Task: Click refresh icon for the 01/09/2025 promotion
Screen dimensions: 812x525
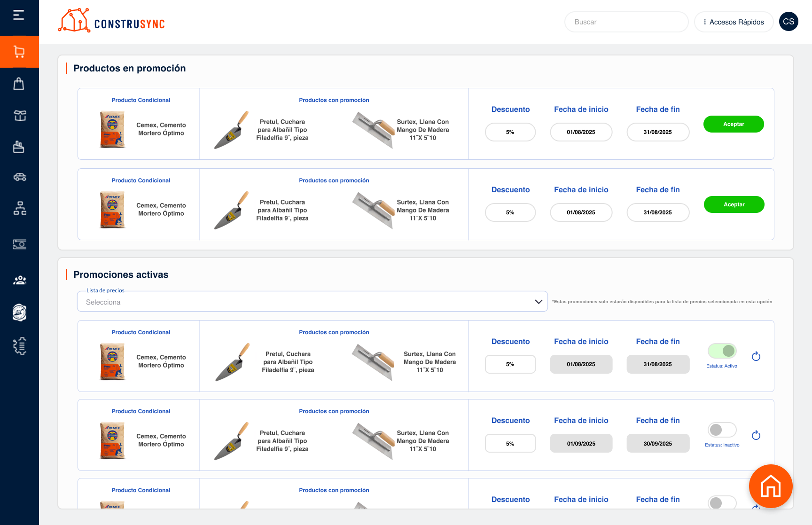Action: point(756,435)
